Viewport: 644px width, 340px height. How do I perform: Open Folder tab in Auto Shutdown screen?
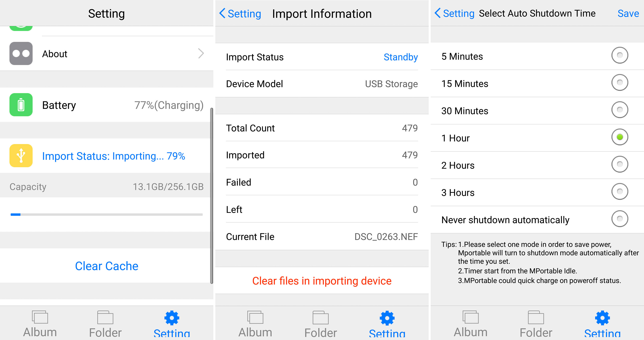click(536, 324)
